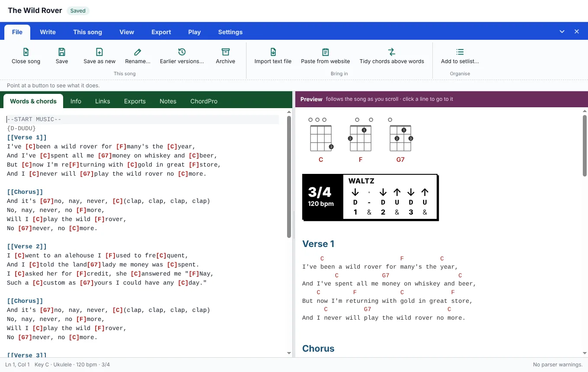Click 'No parser warnings.' in status bar
This screenshot has height=372, width=588.
pyautogui.click(x=558, y=365)
